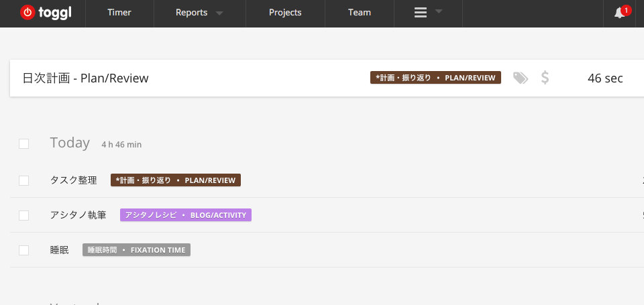Navigate to the Team page
The height and width of the screenshot is (305, 644).
pos(360,13)
